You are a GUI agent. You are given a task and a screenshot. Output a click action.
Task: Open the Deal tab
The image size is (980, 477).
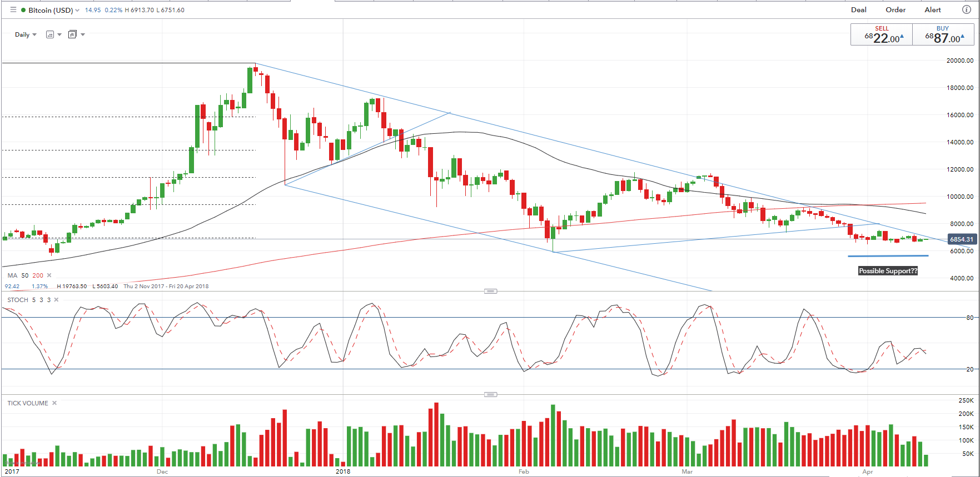point(859,10)
